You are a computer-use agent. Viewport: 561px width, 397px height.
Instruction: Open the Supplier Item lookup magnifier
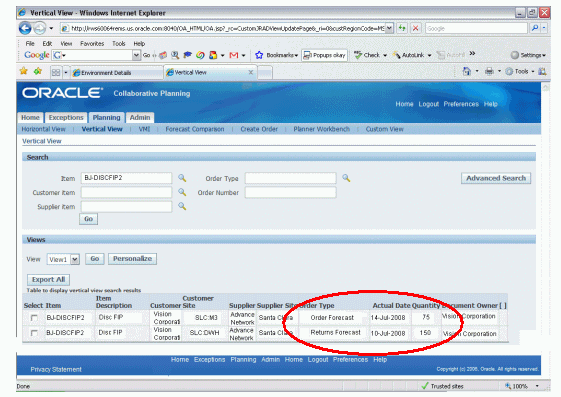[x=182, y=206]
